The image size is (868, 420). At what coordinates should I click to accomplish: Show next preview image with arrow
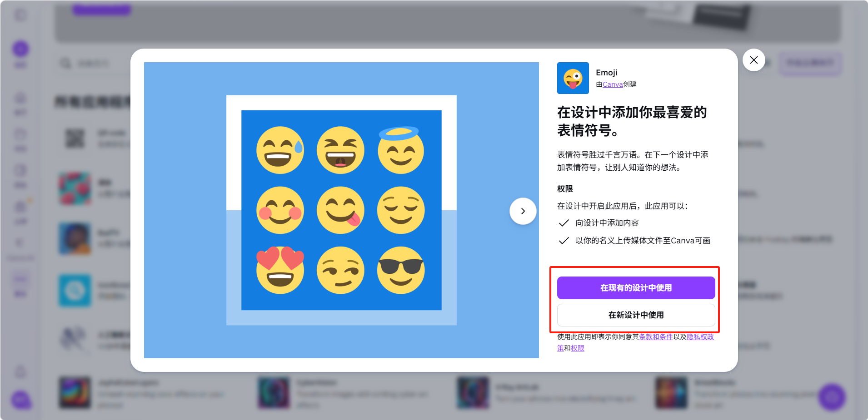tap(523, 211)
